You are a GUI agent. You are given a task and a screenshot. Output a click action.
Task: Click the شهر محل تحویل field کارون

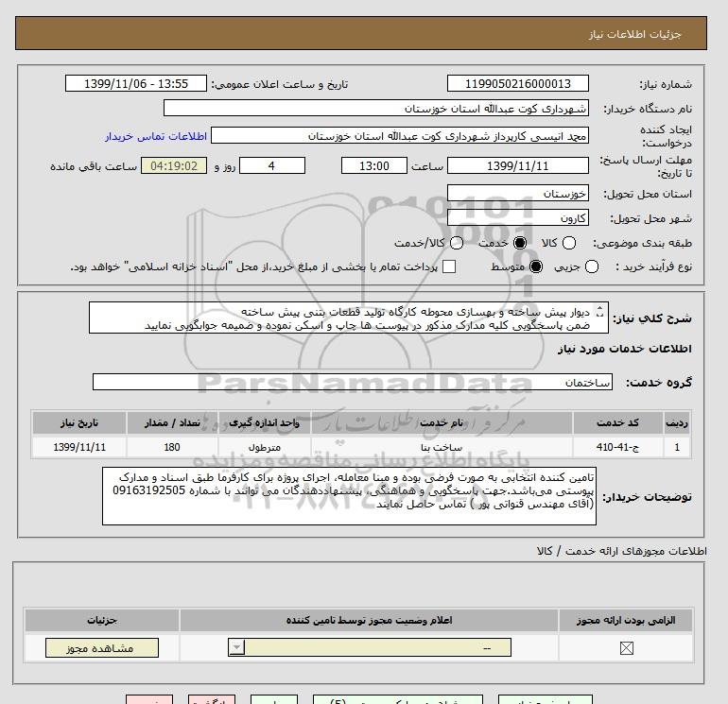tap(518, 217)
